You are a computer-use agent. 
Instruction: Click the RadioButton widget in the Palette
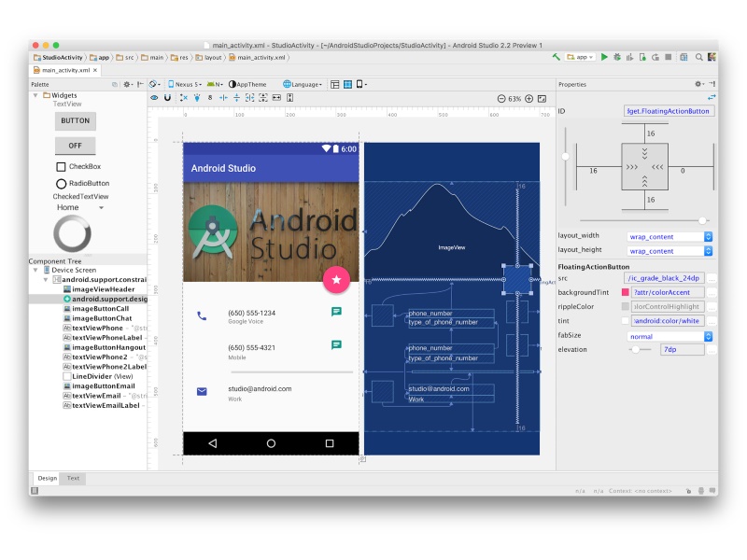coord(83,183)
